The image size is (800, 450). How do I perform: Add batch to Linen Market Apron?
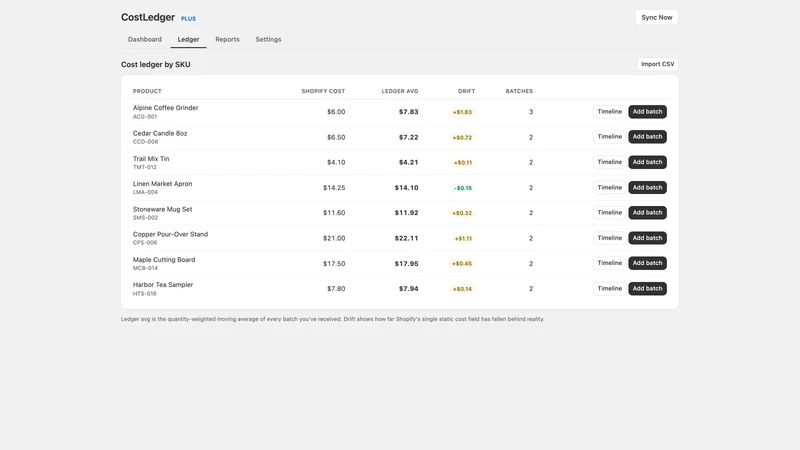coord(647,188)
